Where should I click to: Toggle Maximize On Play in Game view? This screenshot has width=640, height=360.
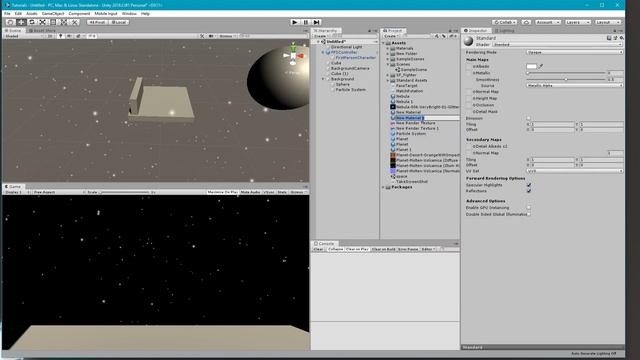click(x=222, y=192)
